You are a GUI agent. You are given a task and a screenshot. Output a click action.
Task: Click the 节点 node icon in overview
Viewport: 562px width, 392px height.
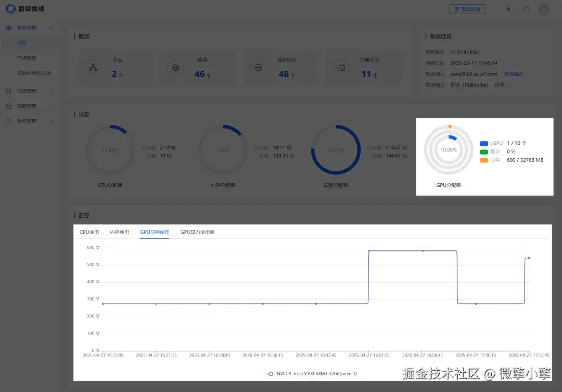pos(93,68)
